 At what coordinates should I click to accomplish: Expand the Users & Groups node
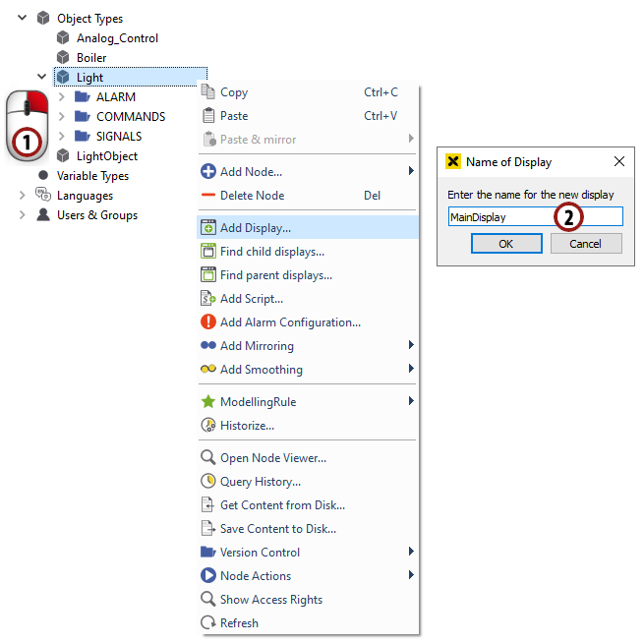click(x=22, y=215)
